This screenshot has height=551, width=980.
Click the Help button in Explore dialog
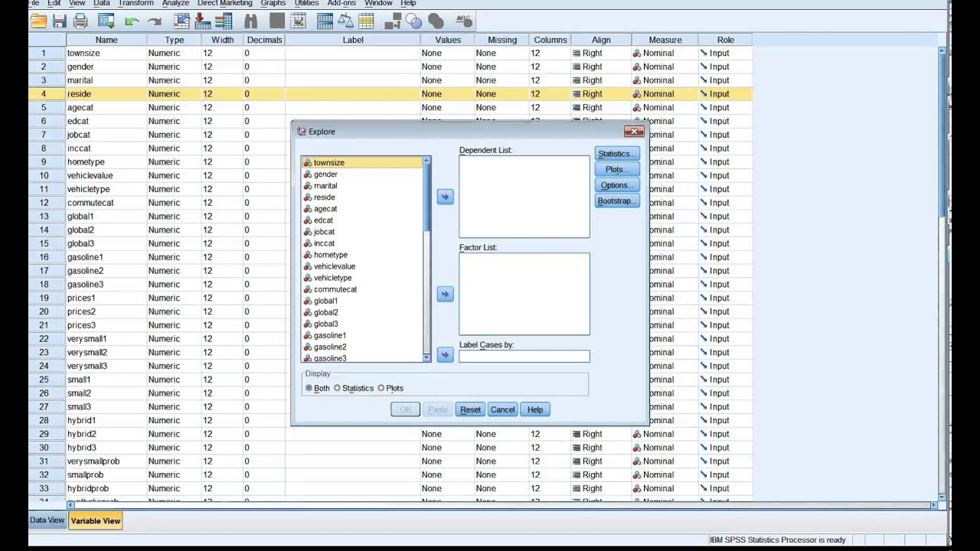point(534,409)
